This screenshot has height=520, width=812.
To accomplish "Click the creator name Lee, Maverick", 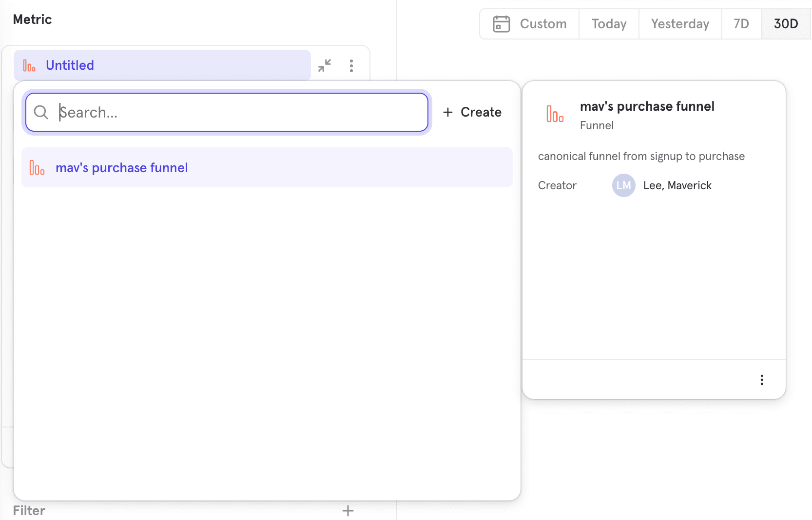I will coord(677,185).
